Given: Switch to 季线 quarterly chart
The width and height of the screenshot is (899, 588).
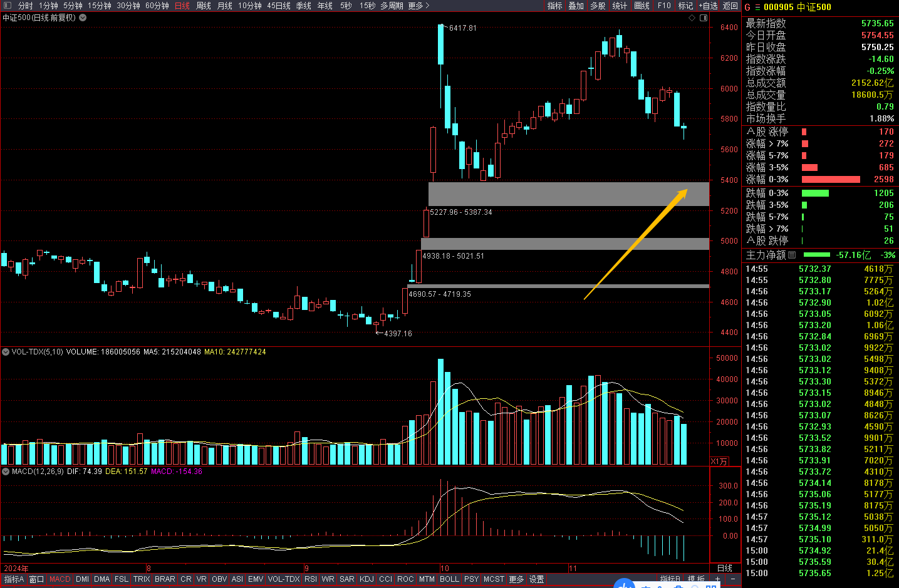Looking at the screenshot, I should pyautogui.click(x=304, y=6).
